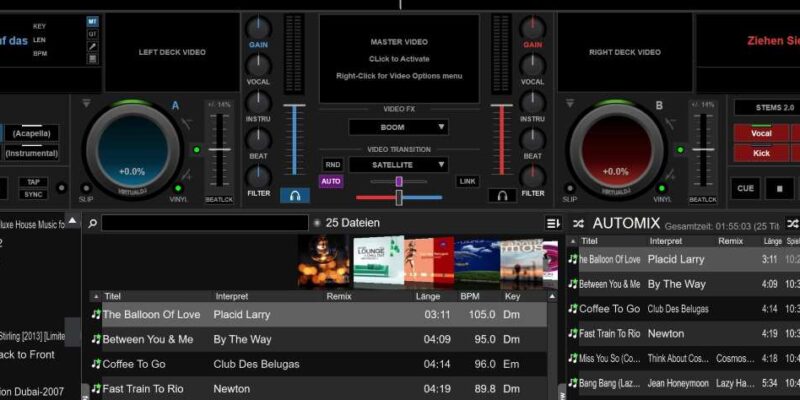Click the right deck VOCAL knob
800x400 pixels.
[533, 65]
